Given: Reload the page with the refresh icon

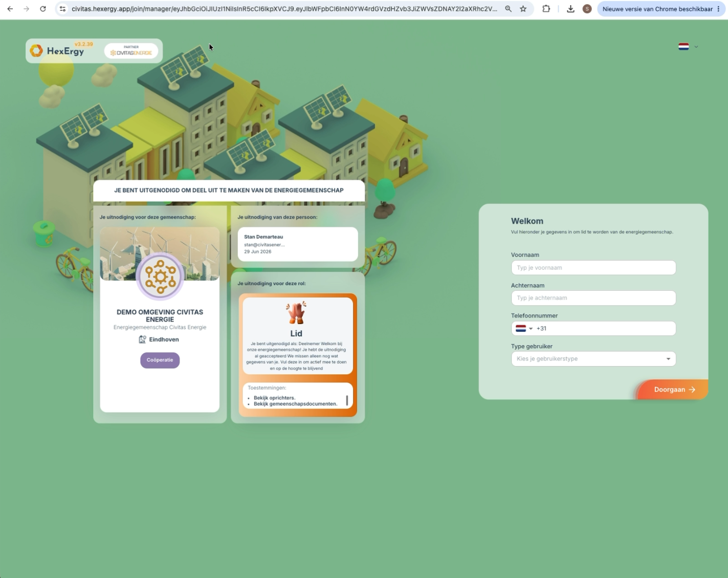Looking at the screenshot, I should 43,9.
